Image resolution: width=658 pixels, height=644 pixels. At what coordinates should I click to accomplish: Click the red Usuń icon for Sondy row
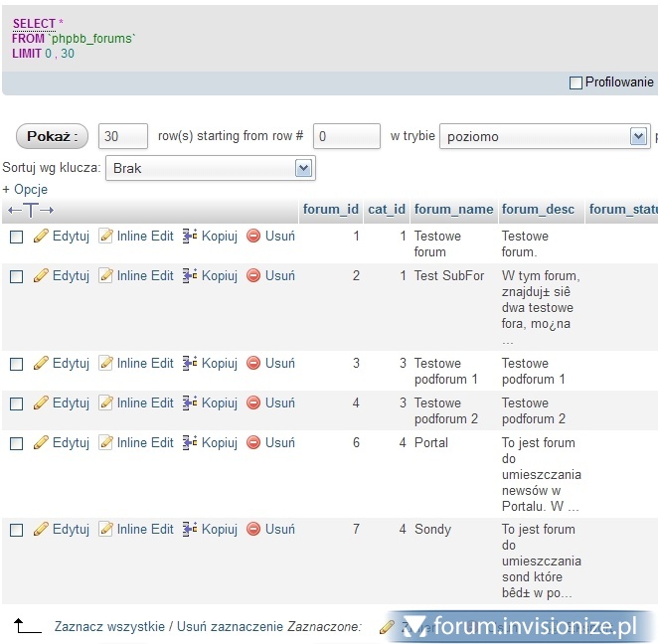[253, 530]
